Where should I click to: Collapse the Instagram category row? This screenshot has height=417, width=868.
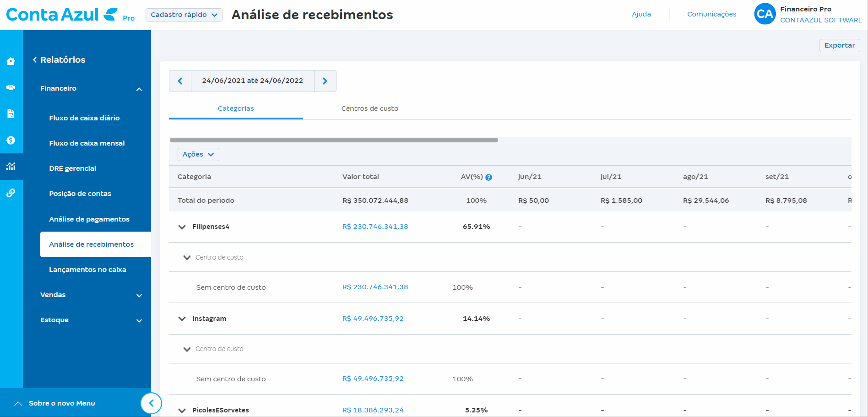coord(182,319)
